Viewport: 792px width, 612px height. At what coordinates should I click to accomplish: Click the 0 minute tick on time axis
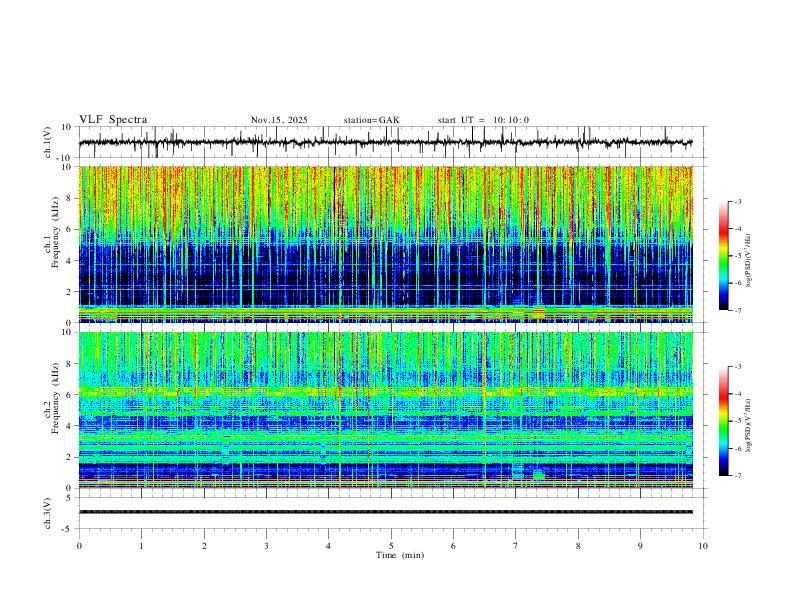click(x=79, y=546)
